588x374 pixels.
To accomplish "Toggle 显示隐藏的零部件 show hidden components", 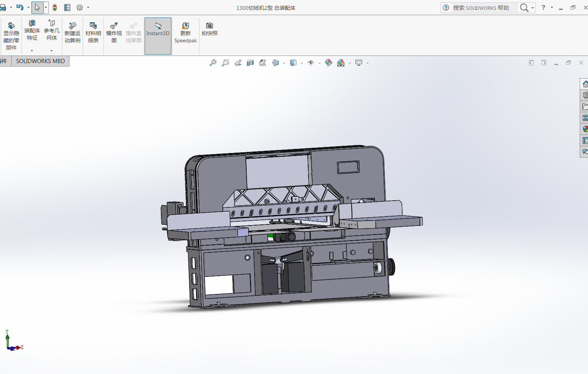I will pyautogui.click(x=11, y=36).
